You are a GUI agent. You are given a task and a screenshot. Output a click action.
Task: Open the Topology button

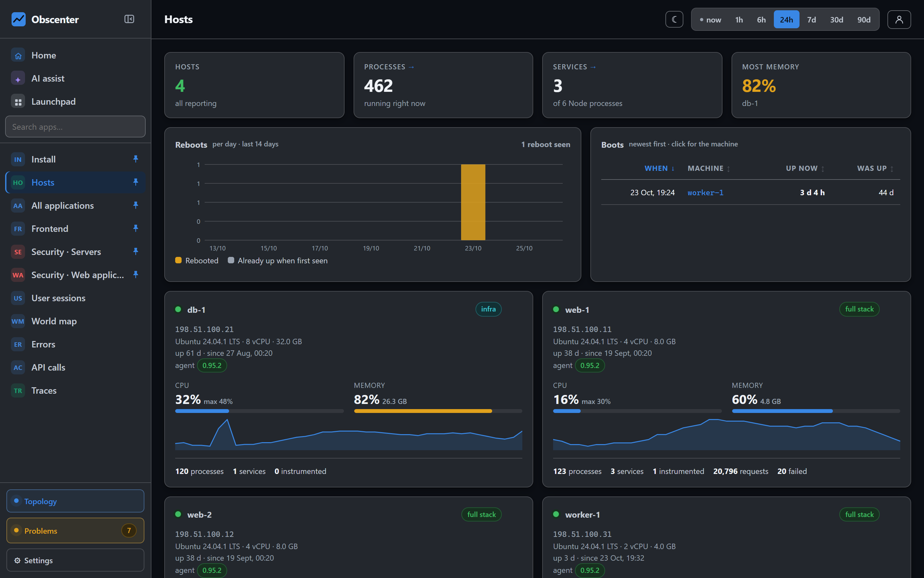75,501
